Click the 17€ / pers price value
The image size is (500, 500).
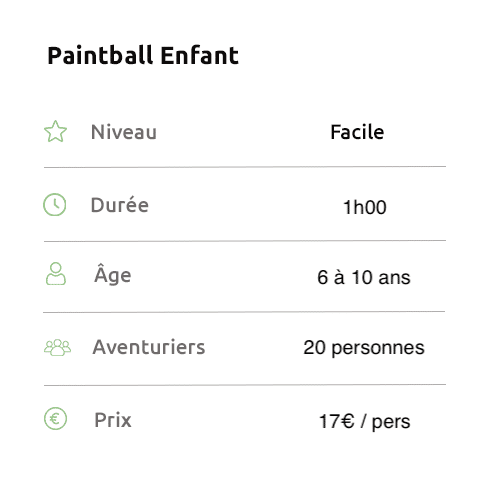coord(365,422)
